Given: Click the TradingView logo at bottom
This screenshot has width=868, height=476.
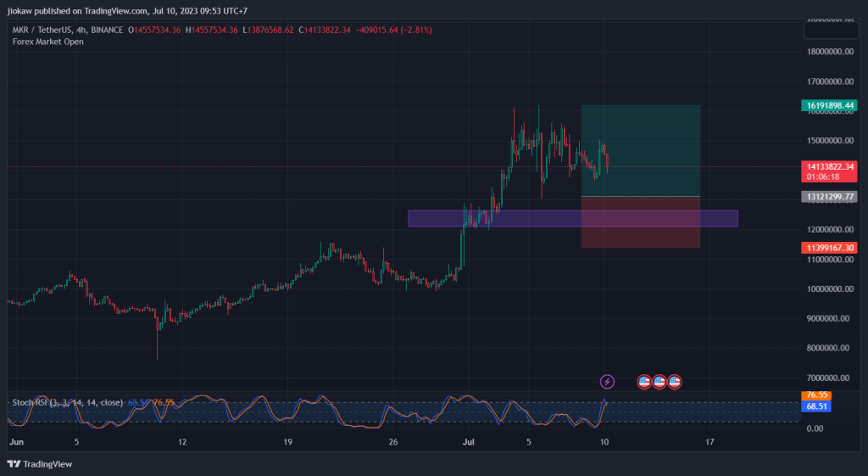Looking at the screenshot, I should [40, 464].
